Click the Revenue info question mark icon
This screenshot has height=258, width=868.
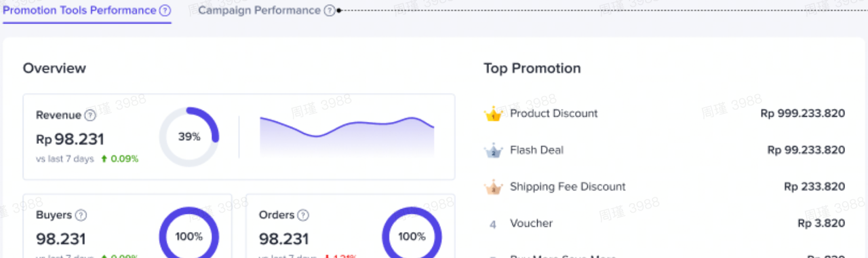click(x=90, y=115)
